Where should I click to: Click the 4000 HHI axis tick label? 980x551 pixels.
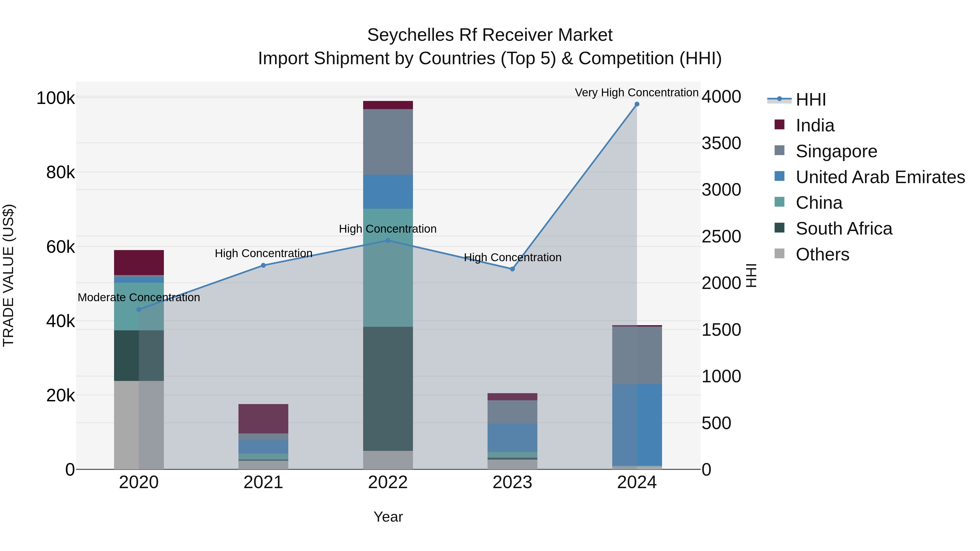721,97
